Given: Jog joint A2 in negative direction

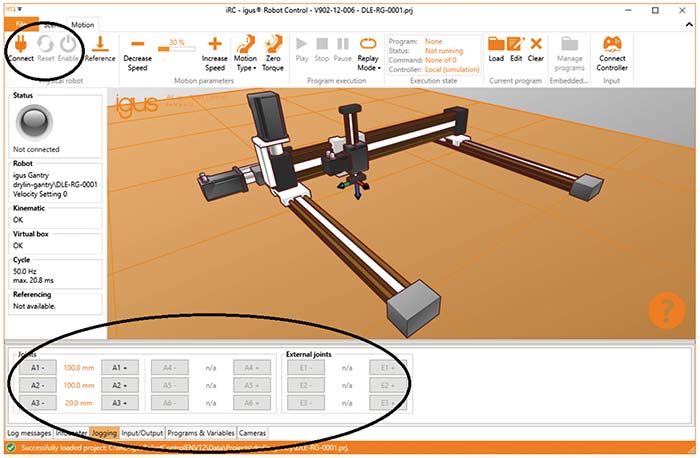Looking at the screenshot, I should click(38, 385).
